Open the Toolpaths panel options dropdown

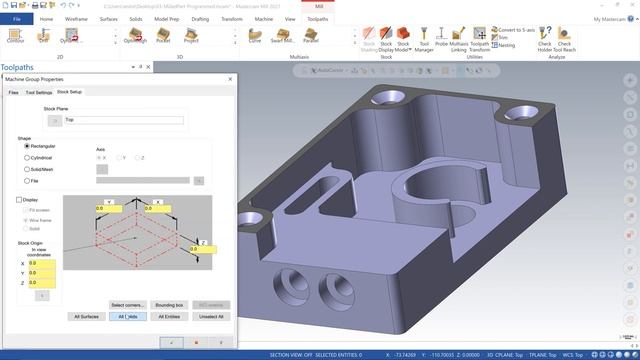pos(133,67)
